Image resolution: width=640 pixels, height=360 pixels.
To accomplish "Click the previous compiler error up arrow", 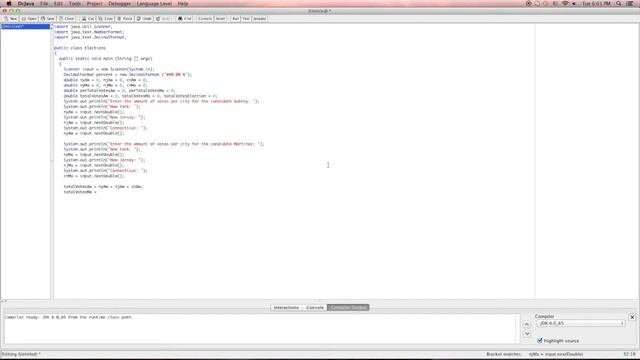I will click(527, 324).
